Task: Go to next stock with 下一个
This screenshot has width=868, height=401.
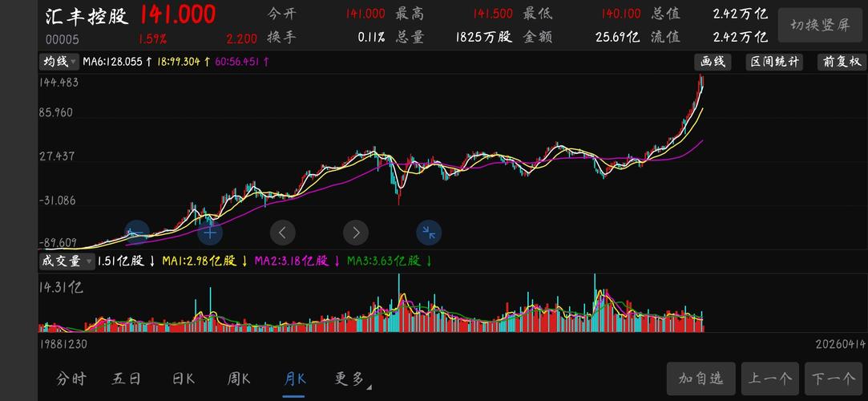Action: 834,379
